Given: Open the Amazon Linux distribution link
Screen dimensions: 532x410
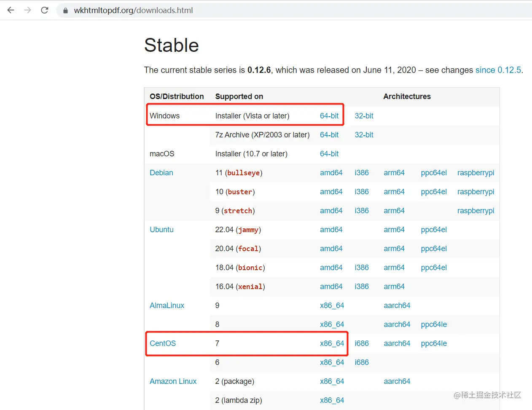Looking at the screenshot, I should pos(173,381).
